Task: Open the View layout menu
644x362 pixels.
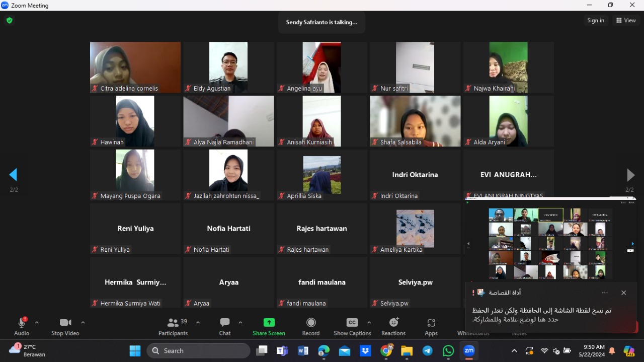Action: (x=626, y=21)
